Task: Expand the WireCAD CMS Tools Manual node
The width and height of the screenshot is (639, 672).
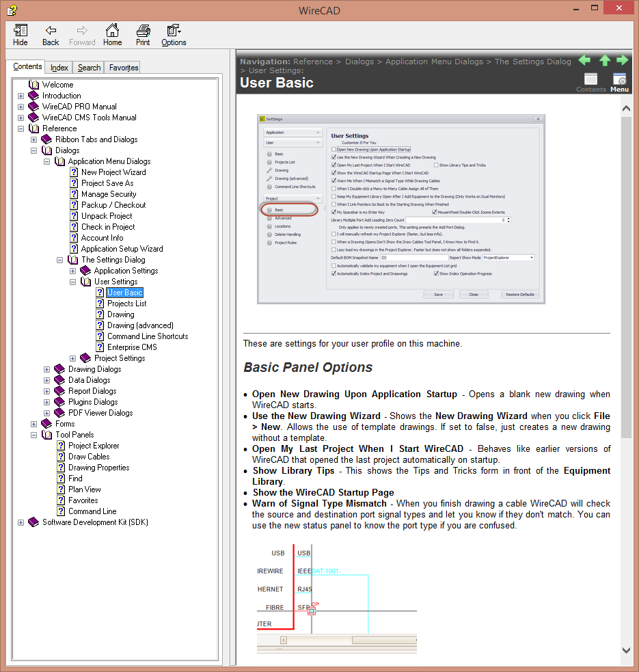Action: [x=21, y=118]
